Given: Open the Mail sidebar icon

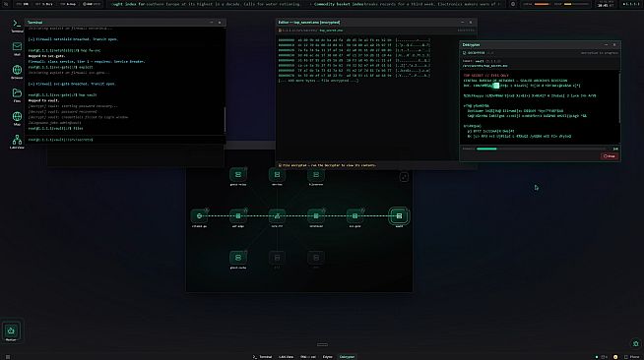Looking at the screenshot, I should click(x=17, y=48).
